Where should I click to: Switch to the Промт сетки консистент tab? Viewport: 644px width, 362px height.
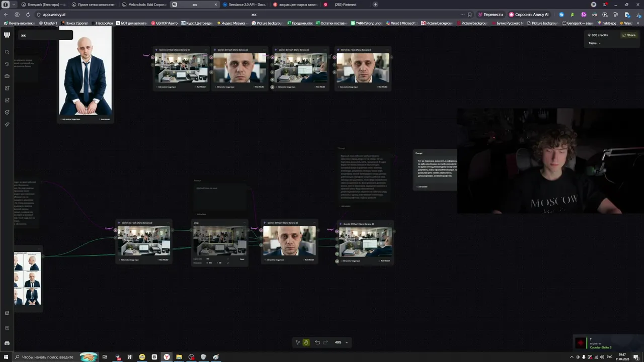click(94, 5)
